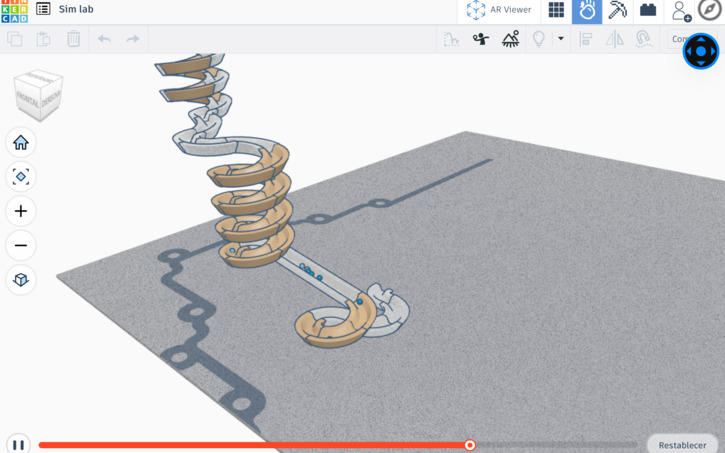Screen dimensions: 725x453
Task: Open the compass icon at top right
Action: (709, 10)
